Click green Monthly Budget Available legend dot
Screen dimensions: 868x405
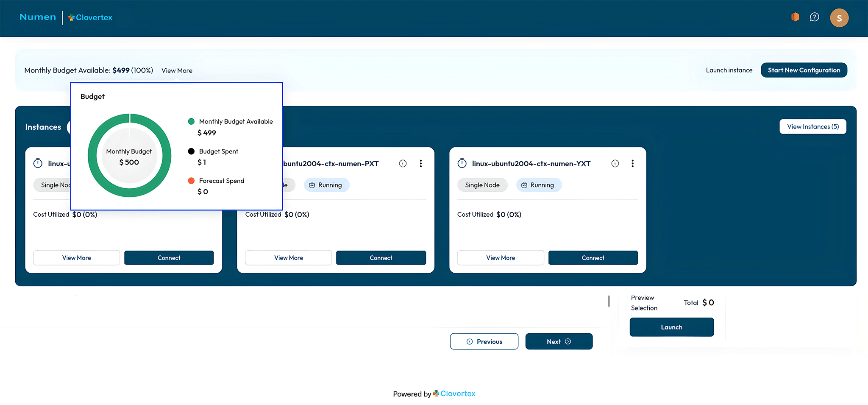coord(191,122)
